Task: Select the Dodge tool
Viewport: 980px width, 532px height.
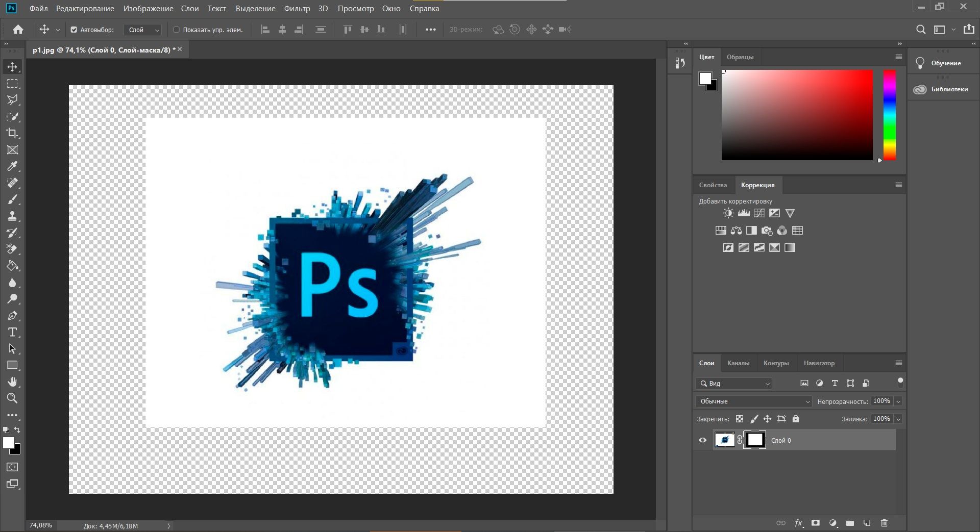Action: click(x=12, y=299)
